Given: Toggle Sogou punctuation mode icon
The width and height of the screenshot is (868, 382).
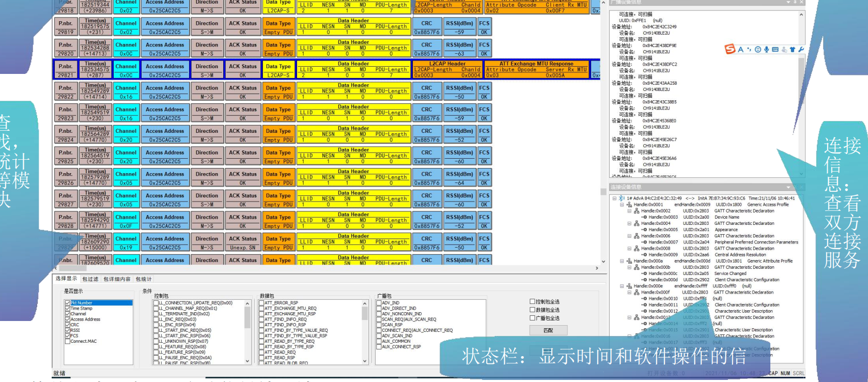Looking at the screenshot, I should [749, 50].
